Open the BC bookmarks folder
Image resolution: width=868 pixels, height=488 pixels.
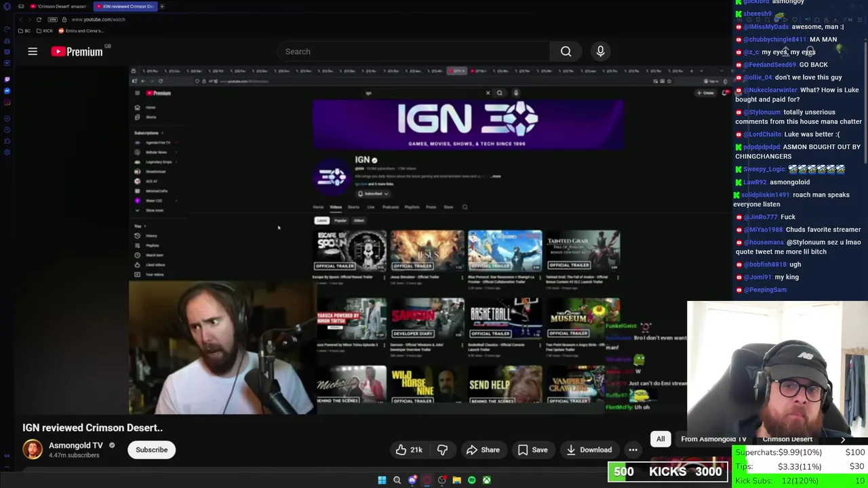[24, 30]
